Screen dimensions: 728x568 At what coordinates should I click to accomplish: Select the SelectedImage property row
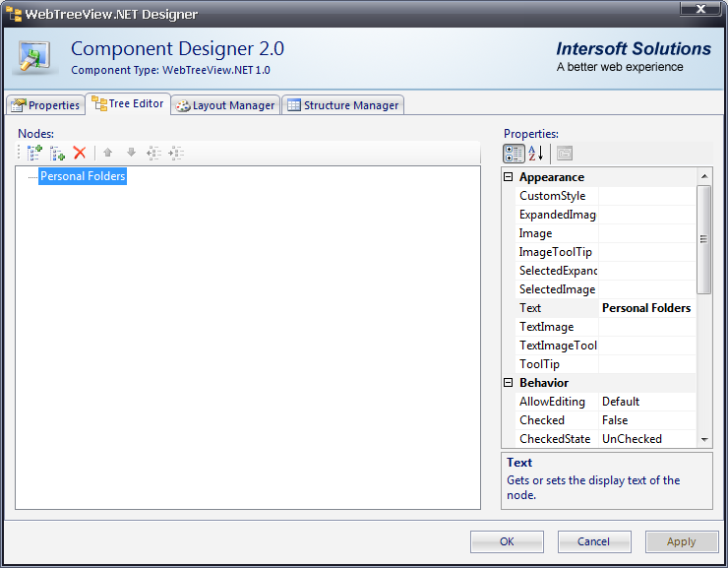pos(605,289)
